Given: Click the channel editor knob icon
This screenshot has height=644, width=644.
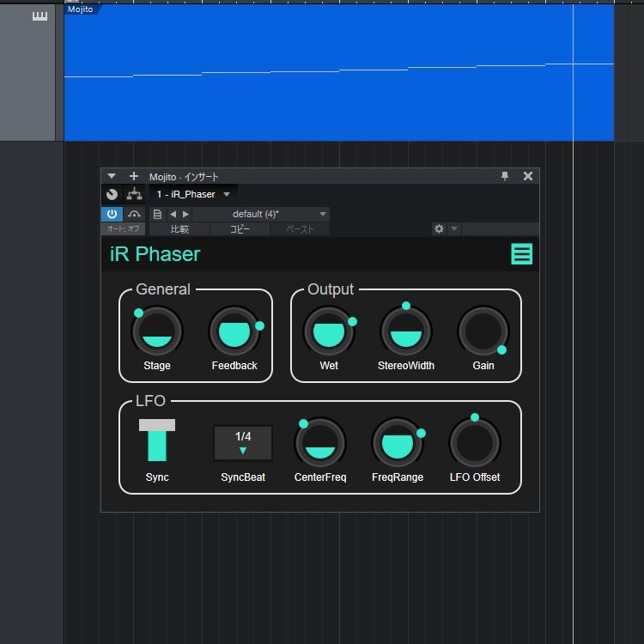Looking at the screenshot, I should pos(112,194).
